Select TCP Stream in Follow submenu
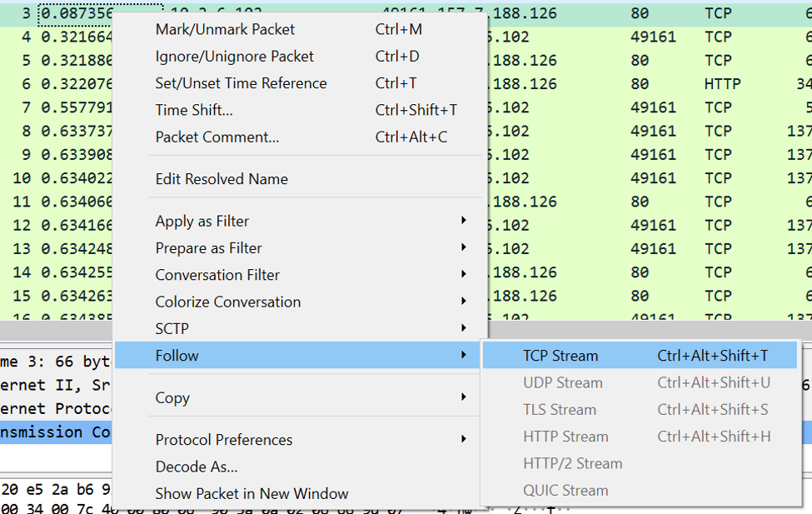The height and width of the screenshot is (514, 812). [560, 356]
